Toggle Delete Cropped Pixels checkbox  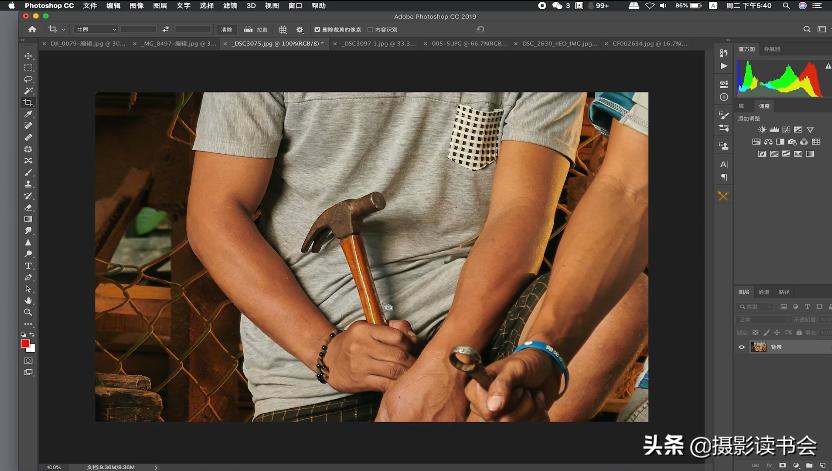(x=317, y=30)
